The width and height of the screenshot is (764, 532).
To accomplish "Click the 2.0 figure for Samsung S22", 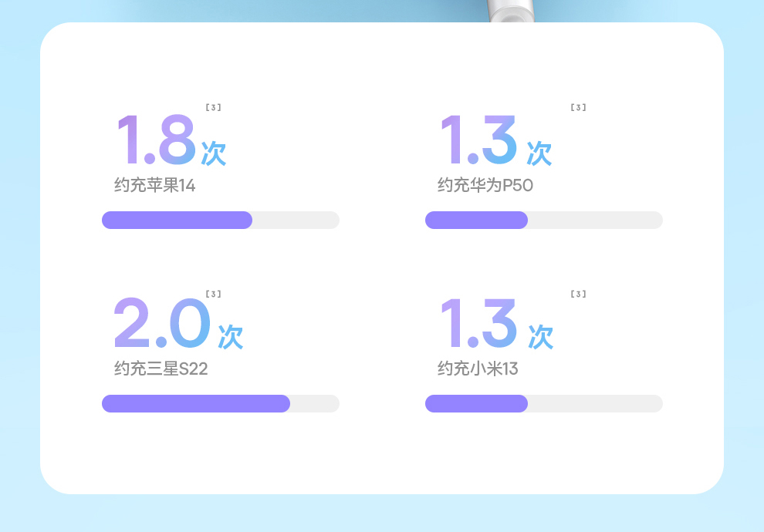I will point(162,323).
